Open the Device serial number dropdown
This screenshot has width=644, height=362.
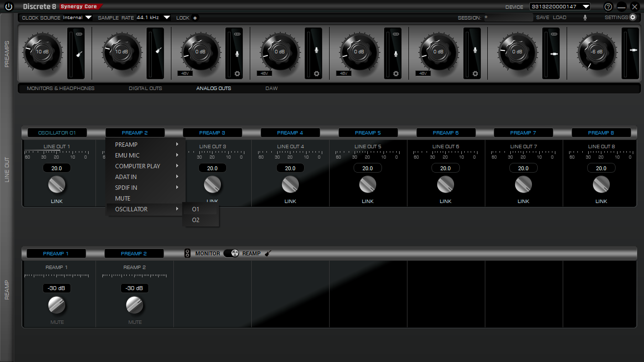point(560,7)
